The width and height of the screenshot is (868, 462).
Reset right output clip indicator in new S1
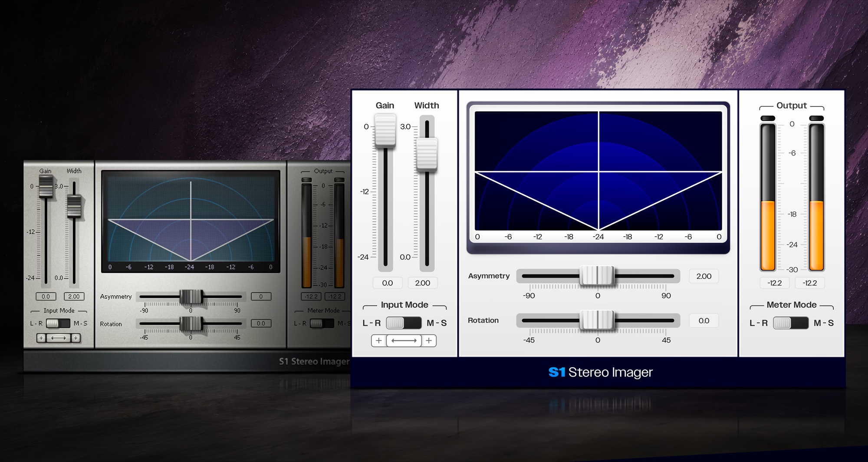(x=816, y=119)
